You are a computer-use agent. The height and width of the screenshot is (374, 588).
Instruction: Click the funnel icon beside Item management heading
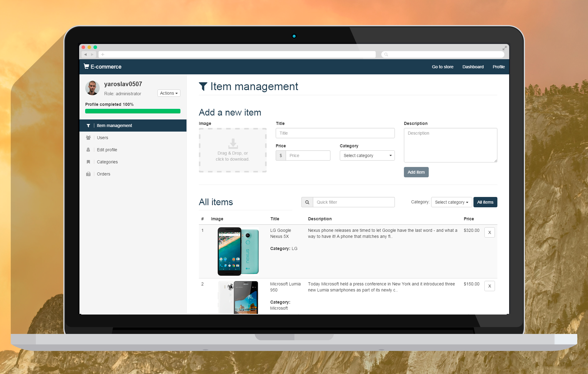pos(203,86)
